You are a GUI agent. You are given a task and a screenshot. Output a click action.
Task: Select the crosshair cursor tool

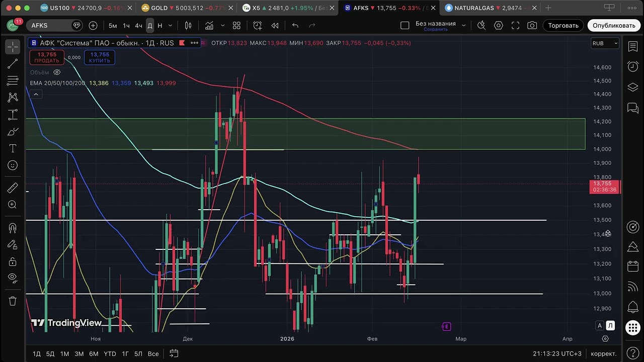13,47
